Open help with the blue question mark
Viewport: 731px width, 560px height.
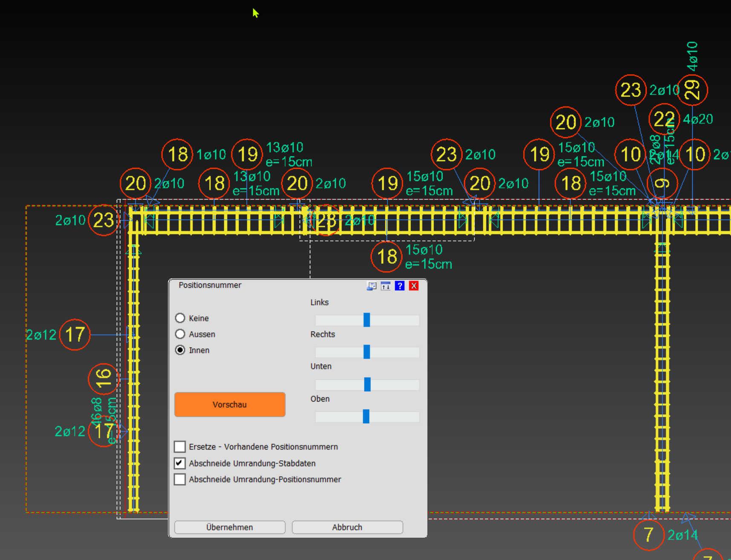click(x=399, y=286)
